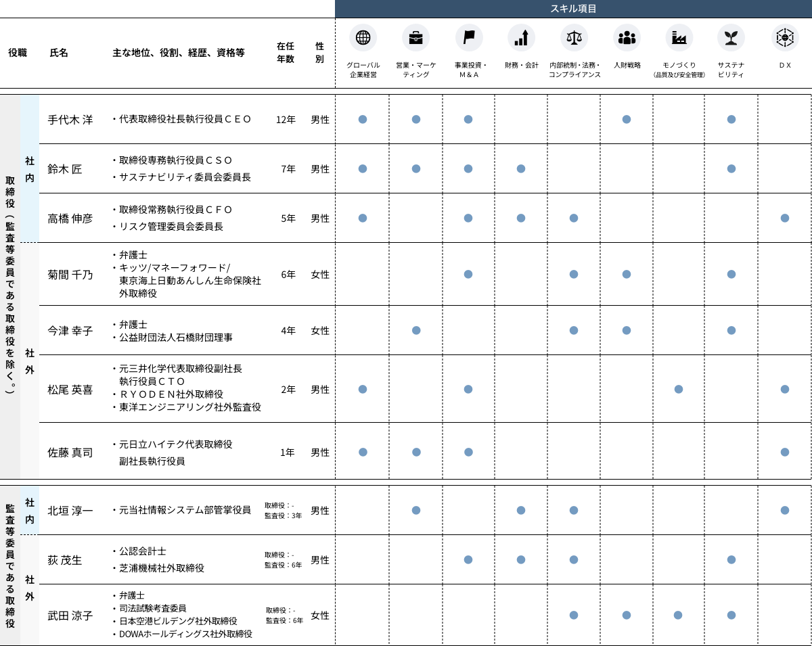Click the 在任年数 column header
Screen dimensions: 812x646
click(x=285, y=52)
